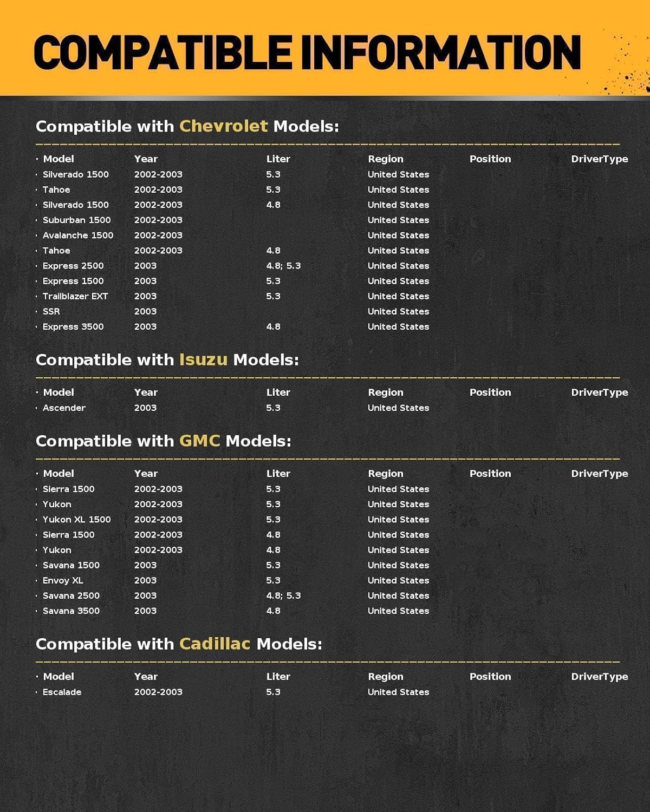The height and width of the screenshot is (812, 650).
Task: Click the Compatible with Chevrolet Models heading
Action: (x=187, y=126)
